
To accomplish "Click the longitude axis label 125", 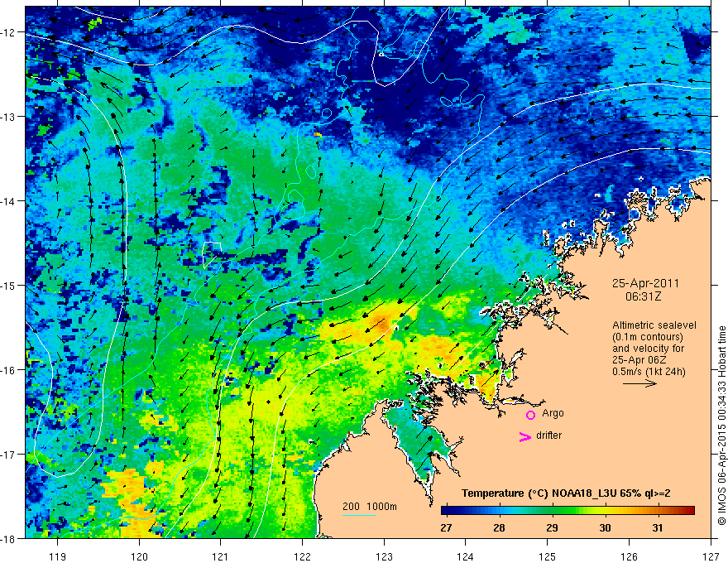I will click(548, 556).
